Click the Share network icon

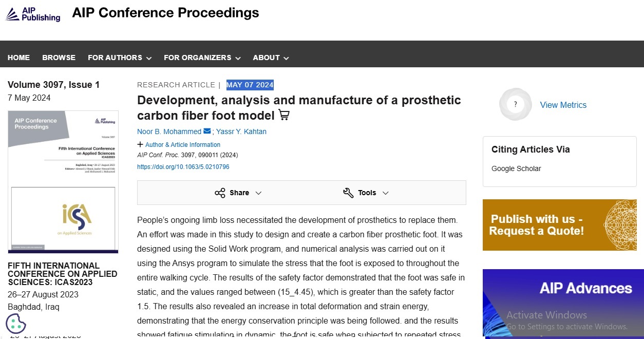click(220, 193)
